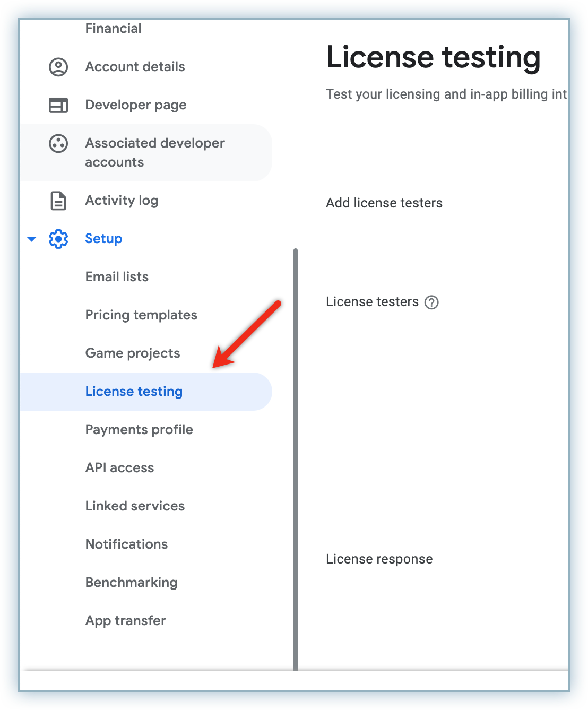Screen dimensions: 588x710
Task: Open Payments profile
Action: coord(139,430)
